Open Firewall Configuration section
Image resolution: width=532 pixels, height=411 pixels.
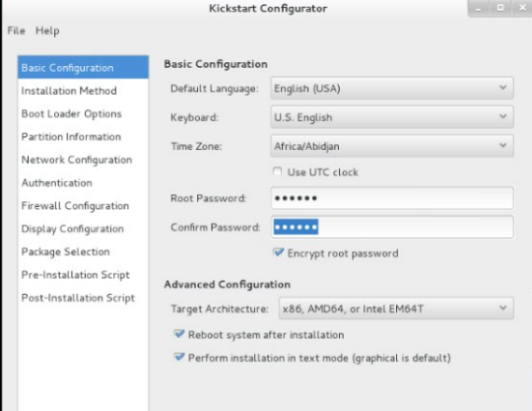coord(83,206)
